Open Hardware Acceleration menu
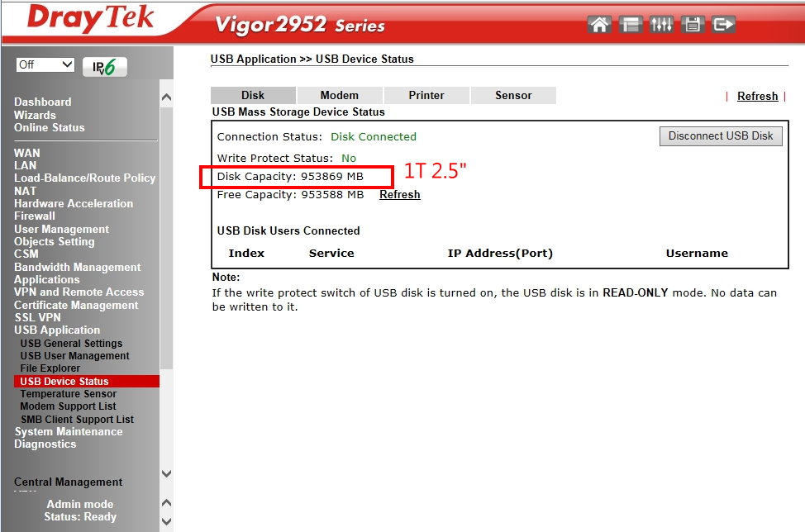The image size is (805, 532). pos(74,204)
